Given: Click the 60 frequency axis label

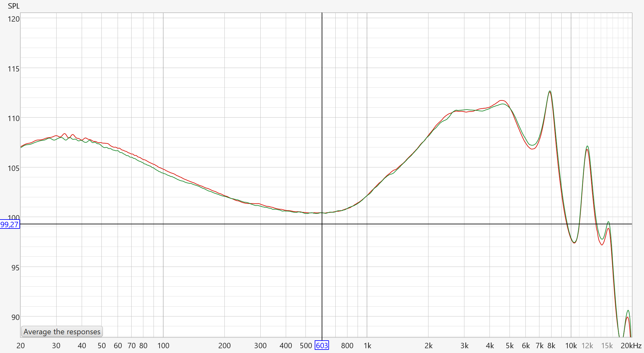Looking at the screenshot, I should (118, 346).
